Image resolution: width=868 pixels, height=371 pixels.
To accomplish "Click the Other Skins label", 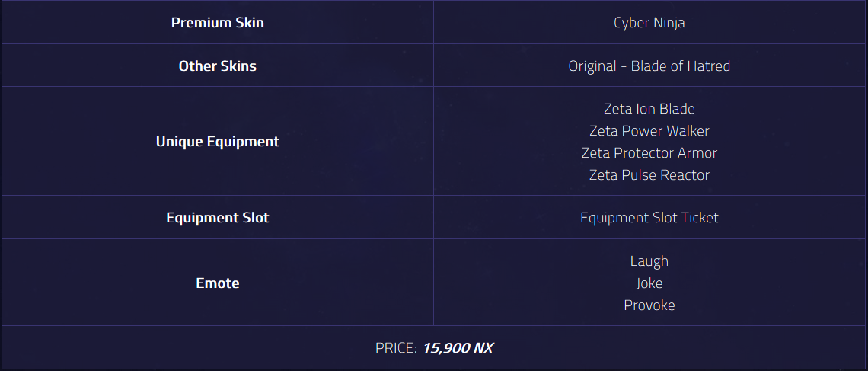I will [x=218, y=66].
